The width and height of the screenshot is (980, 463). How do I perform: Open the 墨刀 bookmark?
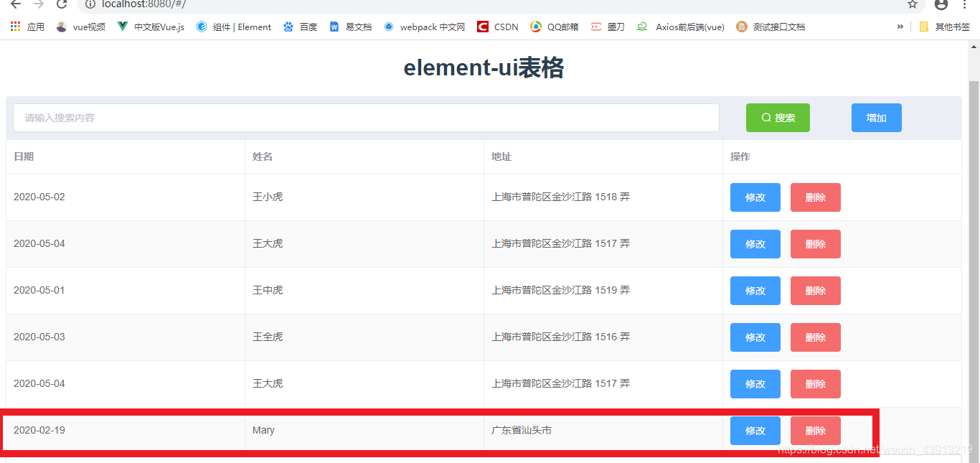click(608, 27)
